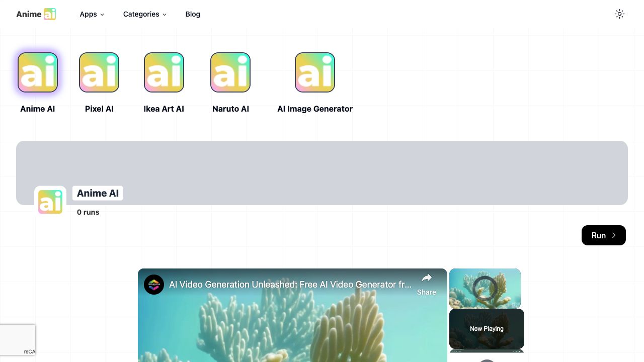The width and height of the screenshot is (644, 362).
Task: Click the Anime AI title heading
Action: point(98,193)
